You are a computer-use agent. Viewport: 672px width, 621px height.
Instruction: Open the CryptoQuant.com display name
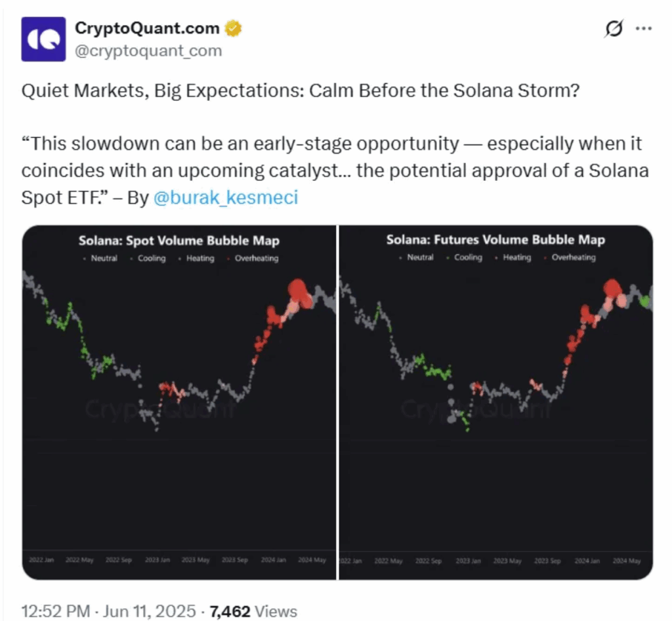(147, 28)
